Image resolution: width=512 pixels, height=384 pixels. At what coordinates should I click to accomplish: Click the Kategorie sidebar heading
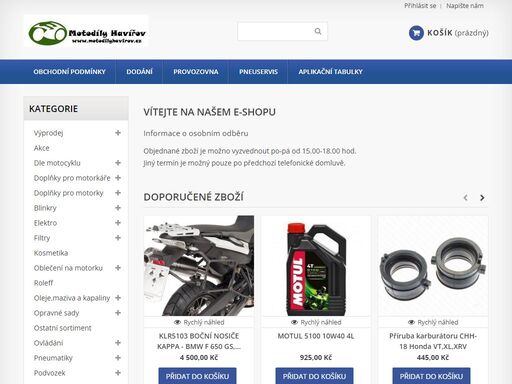[x=53, y=109]
